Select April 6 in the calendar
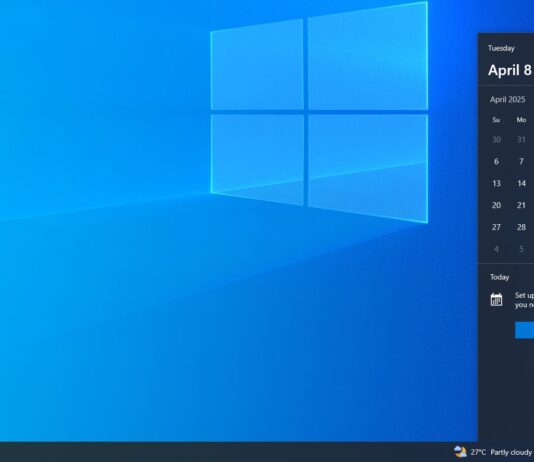Screen dimensions: 534x462 pos(496,161)
